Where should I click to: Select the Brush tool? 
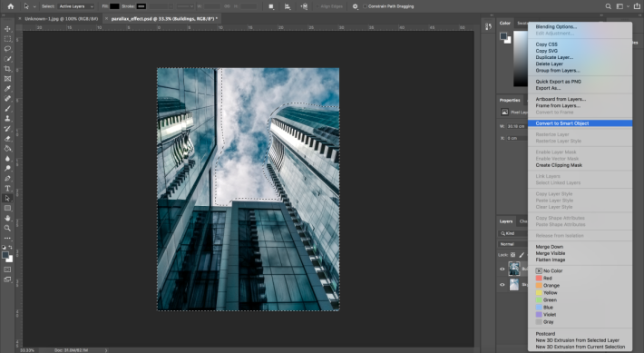(7, 109)
